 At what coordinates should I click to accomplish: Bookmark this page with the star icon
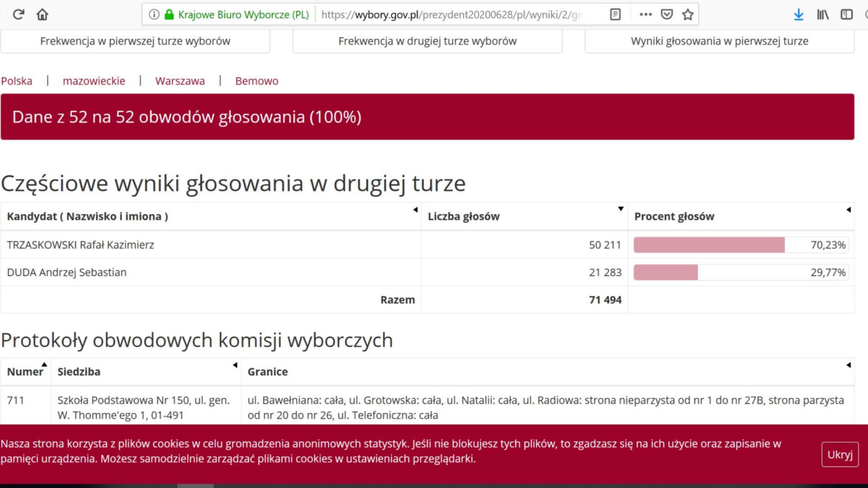tap(688, 14)
